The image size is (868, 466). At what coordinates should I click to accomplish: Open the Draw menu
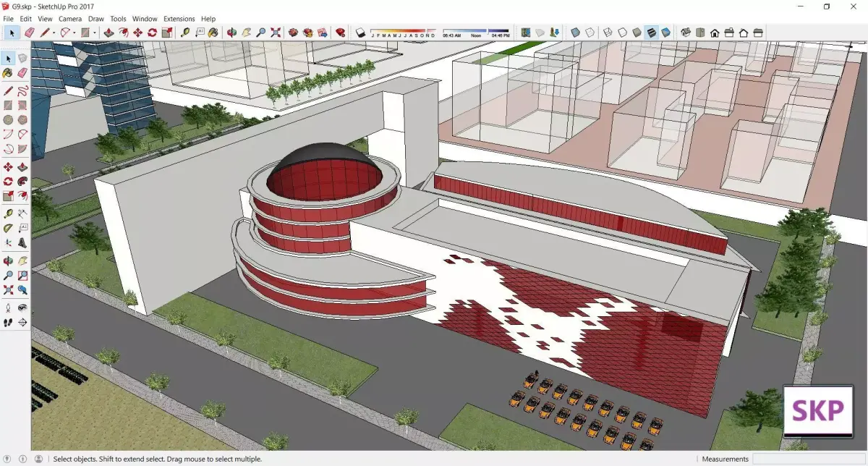tap(95, 19)
